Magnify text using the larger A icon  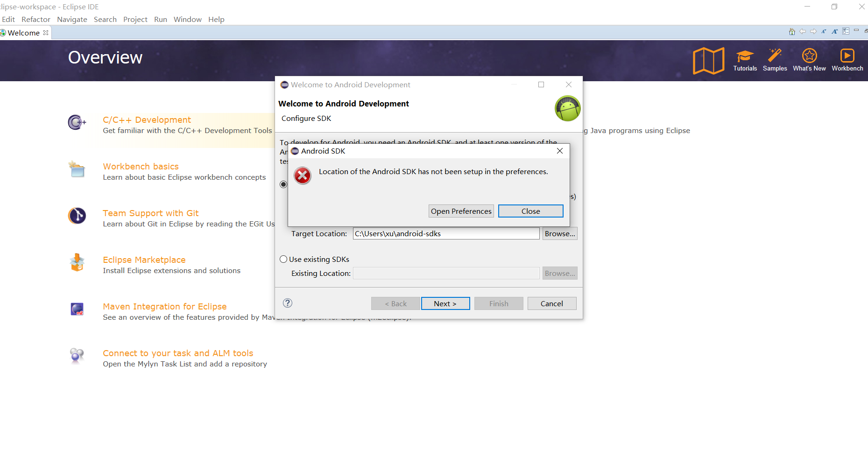[x=835, y=32]
